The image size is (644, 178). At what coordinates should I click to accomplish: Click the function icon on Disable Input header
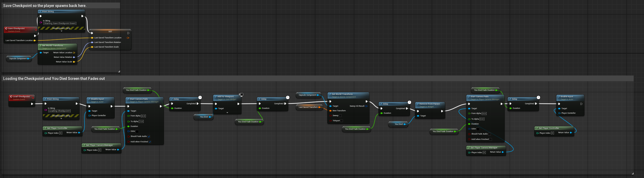click(89, 99)
